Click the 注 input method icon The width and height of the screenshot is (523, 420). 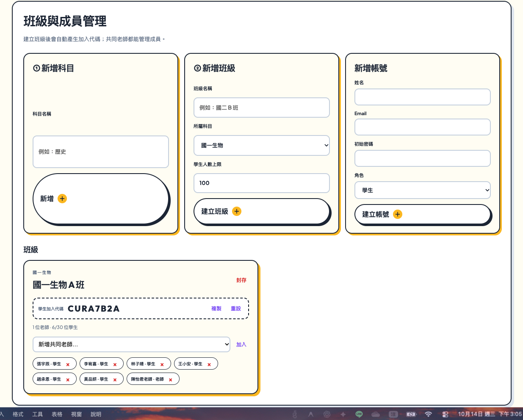[x=393, y=414]
